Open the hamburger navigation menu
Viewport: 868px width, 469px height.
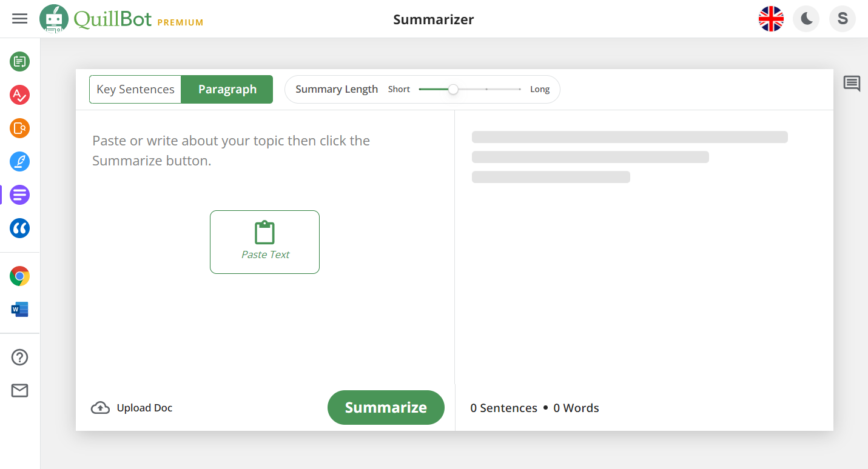point(19,18)
